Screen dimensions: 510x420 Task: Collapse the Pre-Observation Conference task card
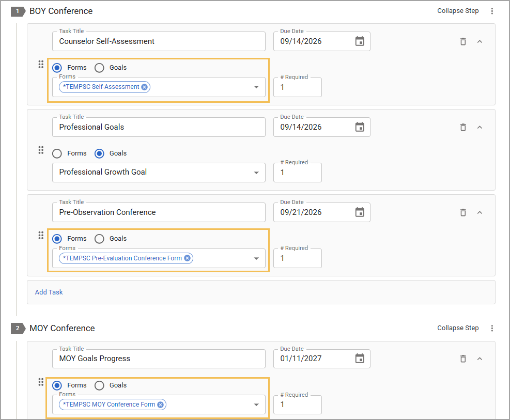[x=480, y=213]
